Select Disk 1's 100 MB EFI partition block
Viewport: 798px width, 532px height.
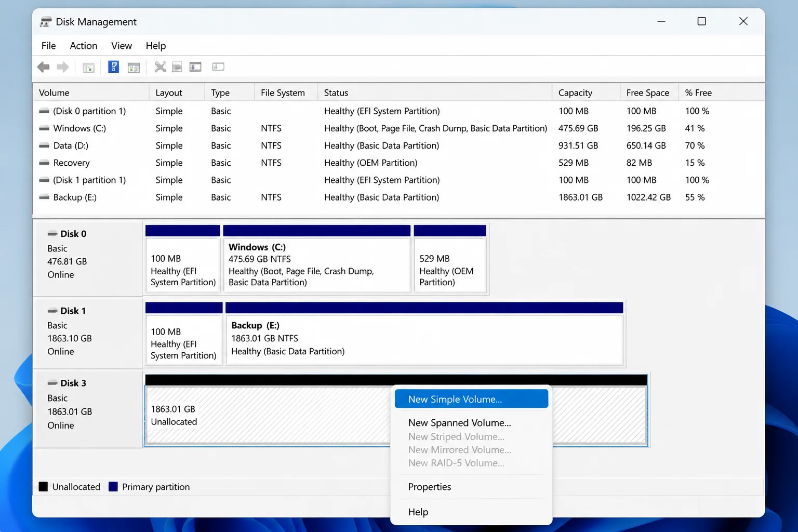click(184, 334)
